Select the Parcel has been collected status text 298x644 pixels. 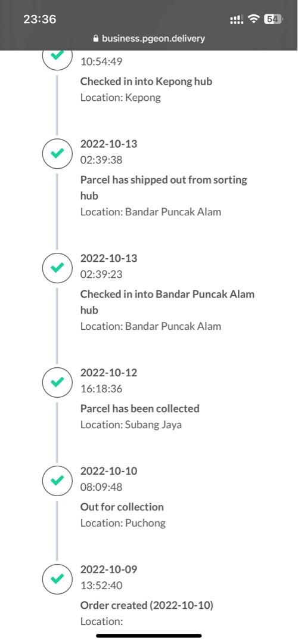click(x=140, y=408)
